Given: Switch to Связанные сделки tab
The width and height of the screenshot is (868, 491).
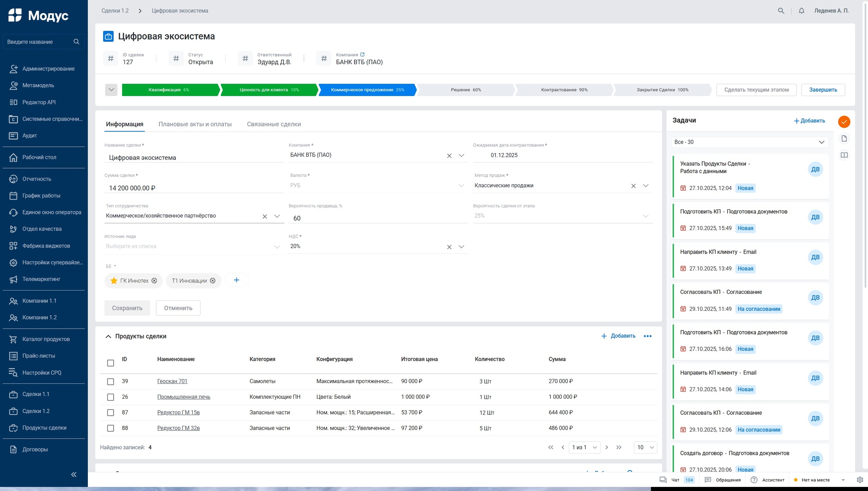Looking at the screenshot, I should [x=274, y=124].
